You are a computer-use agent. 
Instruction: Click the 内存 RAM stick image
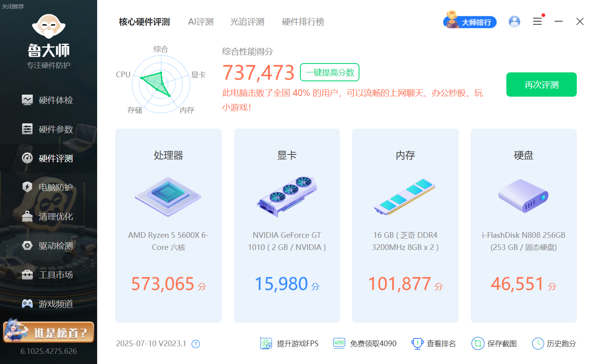(405, 197)
